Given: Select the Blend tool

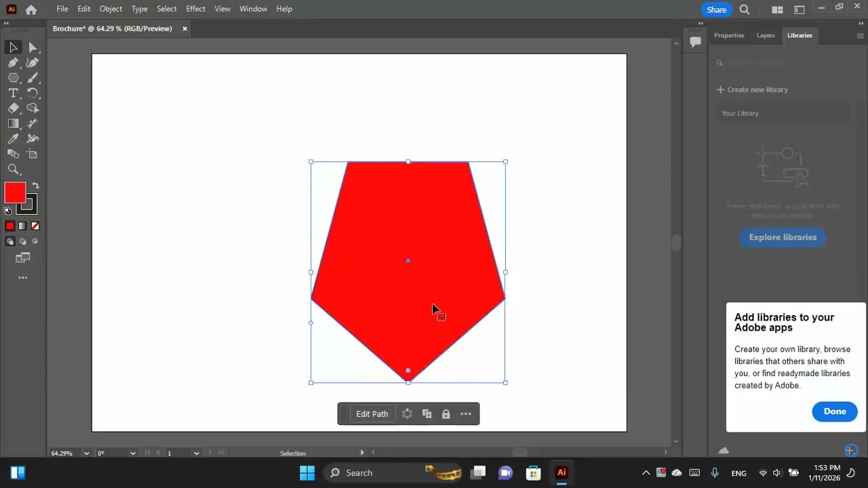Looking at the screenshot, I should (13, 154).
